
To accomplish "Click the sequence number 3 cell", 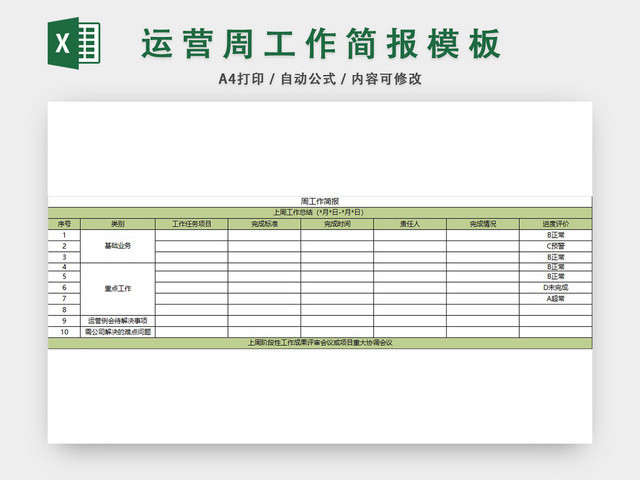I will point(64,257).
